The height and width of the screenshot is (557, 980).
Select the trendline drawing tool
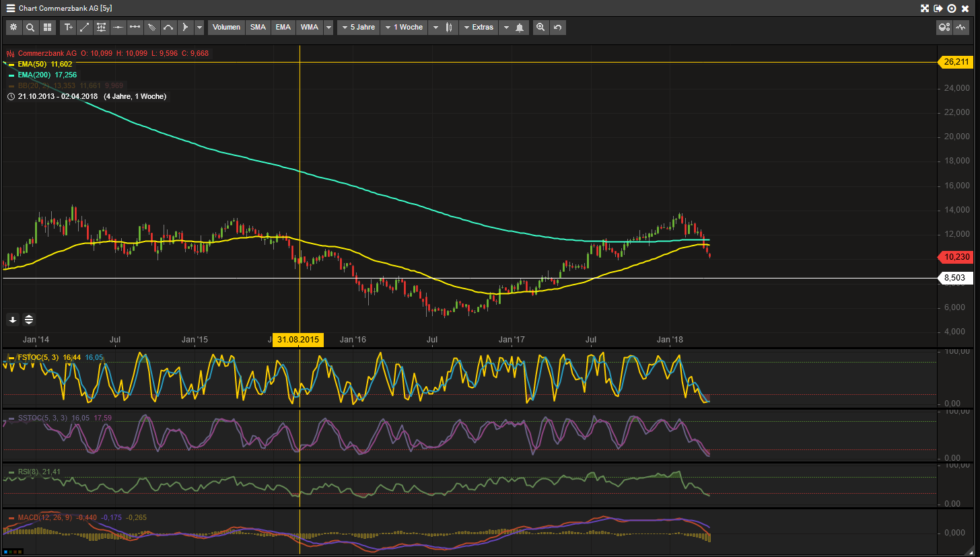[x=85, y=27]
